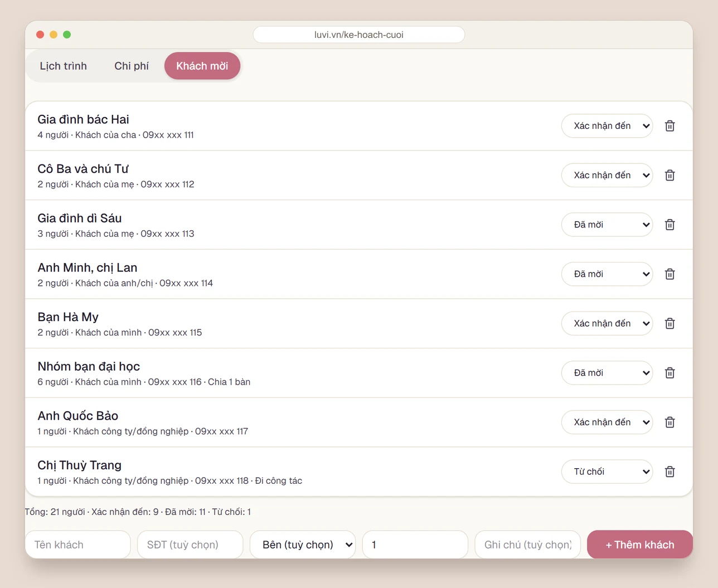Image resolution: width=718 pixels, height=588 pixels.
Task: Delete Nhóm bạn đại học group
Action: (x=670, y=373)
